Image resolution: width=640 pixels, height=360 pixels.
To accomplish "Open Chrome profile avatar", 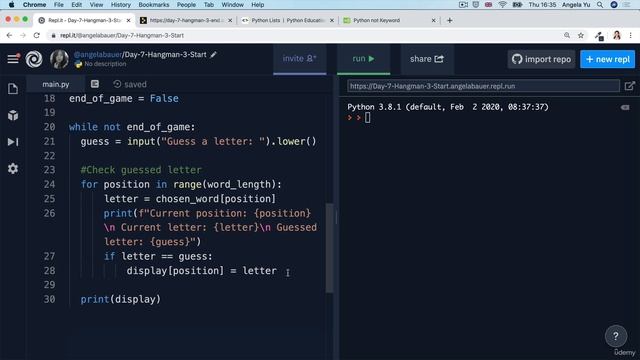I will click(x=617, y=36).
